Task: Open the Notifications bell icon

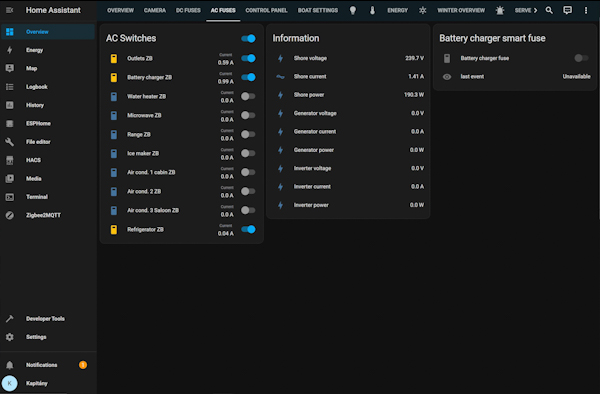Action: point(10,365)
